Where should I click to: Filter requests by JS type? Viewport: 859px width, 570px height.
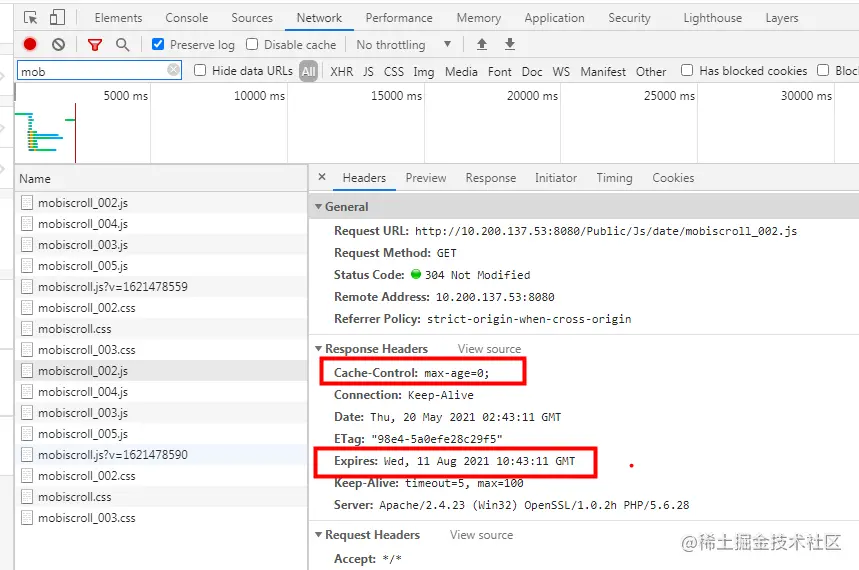pyautogui.click(x=369, y=72)
